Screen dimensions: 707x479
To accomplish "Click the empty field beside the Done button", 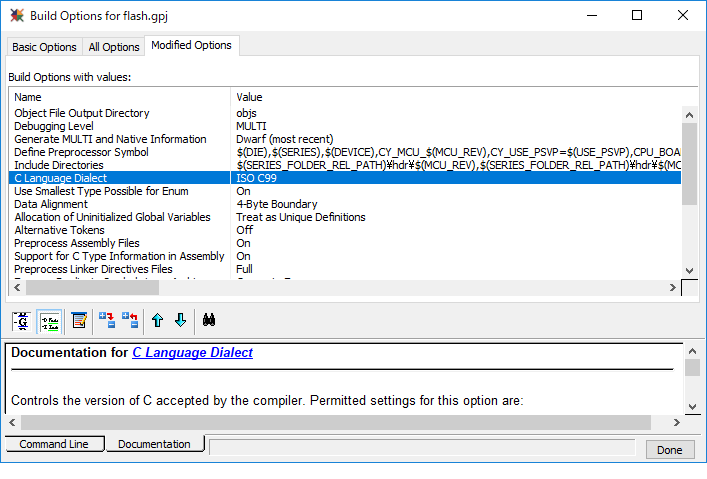I will tap(422, 447).
